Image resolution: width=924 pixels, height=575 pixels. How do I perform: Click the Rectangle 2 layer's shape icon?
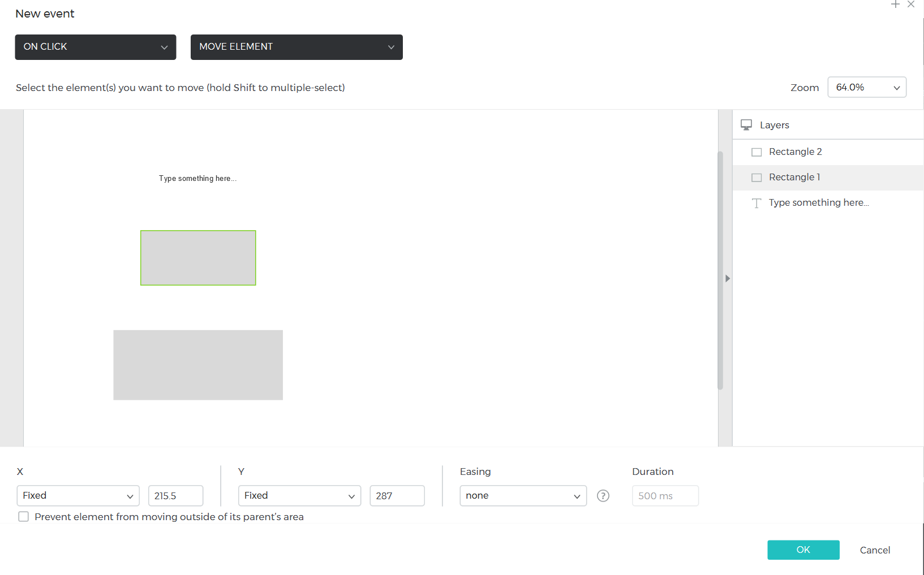tap(757, 152)
